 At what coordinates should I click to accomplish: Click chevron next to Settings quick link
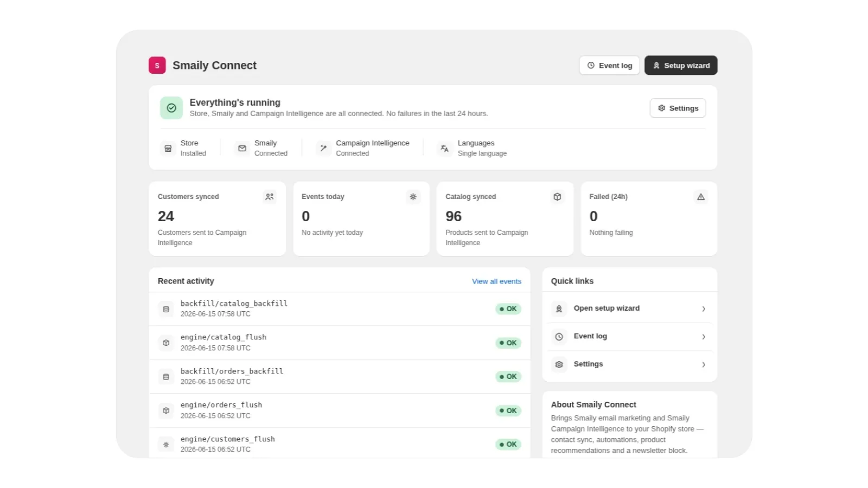click(704, 365)
